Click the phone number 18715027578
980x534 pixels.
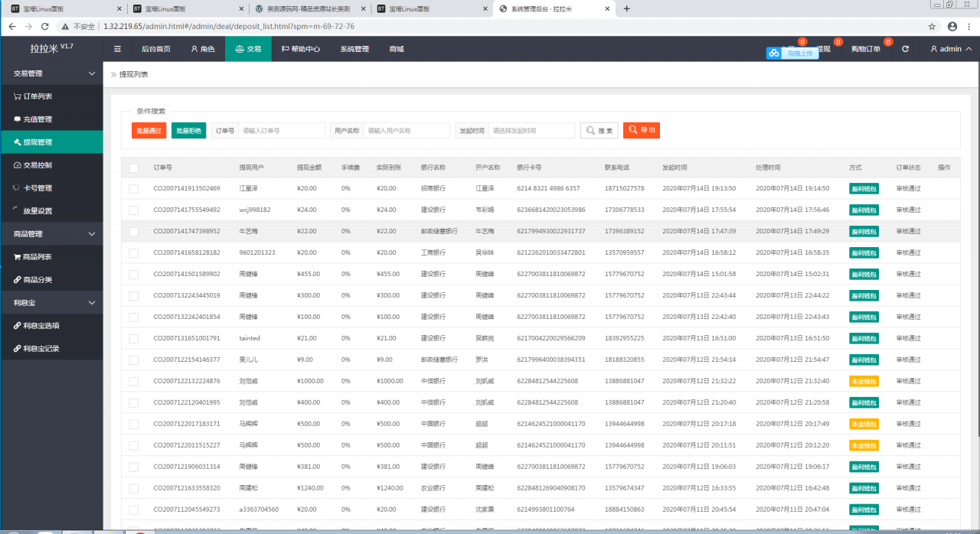pyautogui.click(x=624, y=188)
